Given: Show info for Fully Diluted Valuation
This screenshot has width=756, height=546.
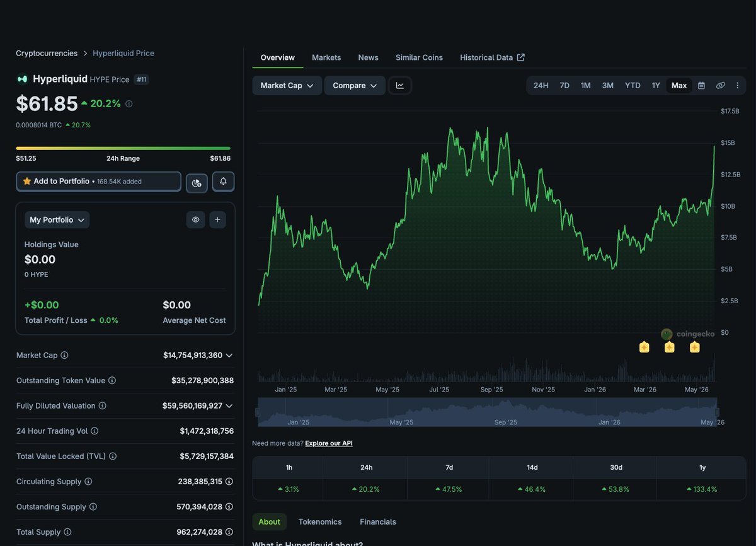Looking at the screenshot, I should point(103,406).
